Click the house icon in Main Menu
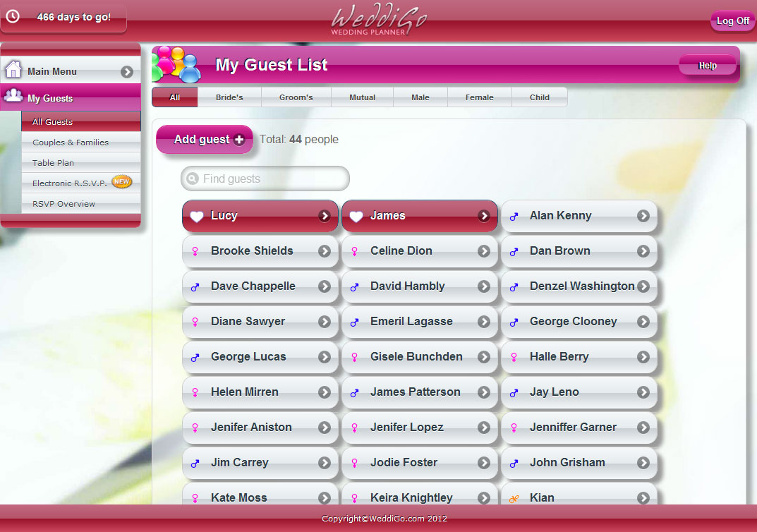This screenshot has height=532, width=757. click(13, 71)
